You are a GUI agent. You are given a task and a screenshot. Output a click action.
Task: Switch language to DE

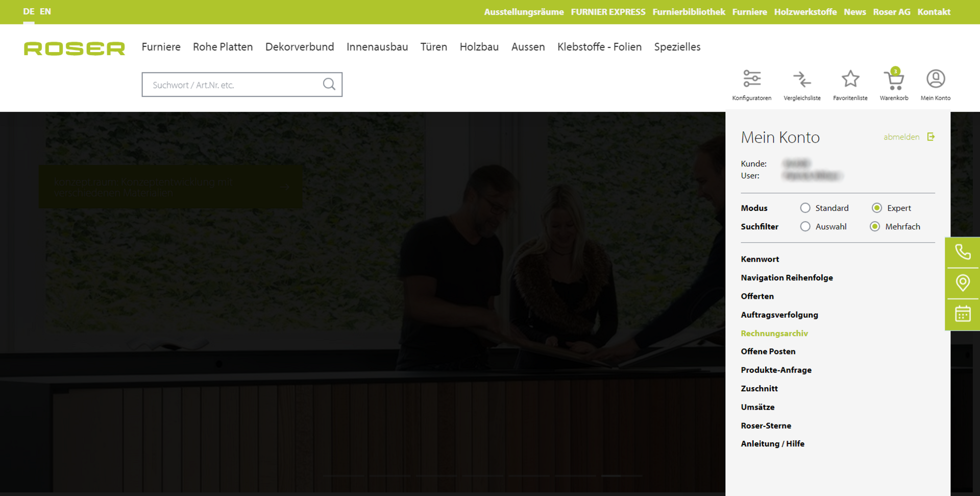[29, 11]
